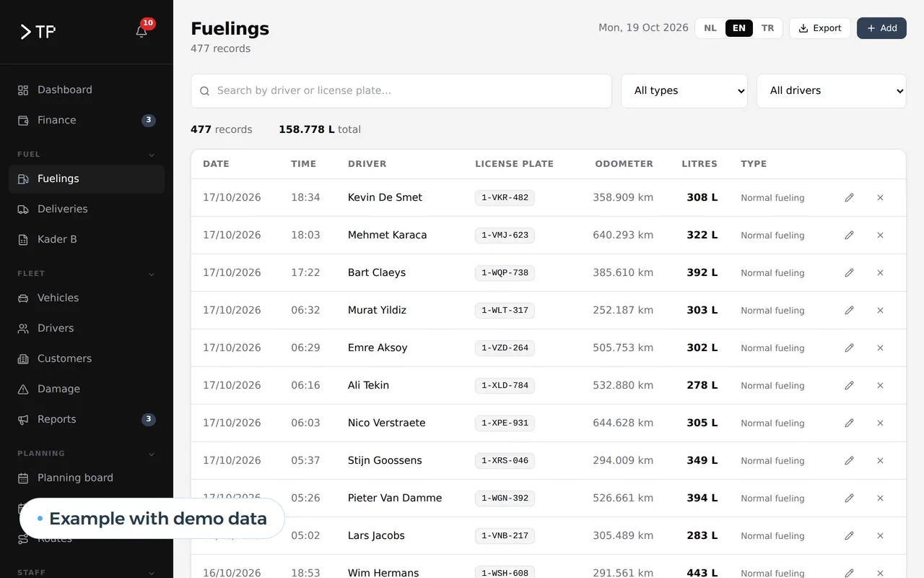Switch language to TR
Viewport: 924px width, 578px height.
coord(767,28)
